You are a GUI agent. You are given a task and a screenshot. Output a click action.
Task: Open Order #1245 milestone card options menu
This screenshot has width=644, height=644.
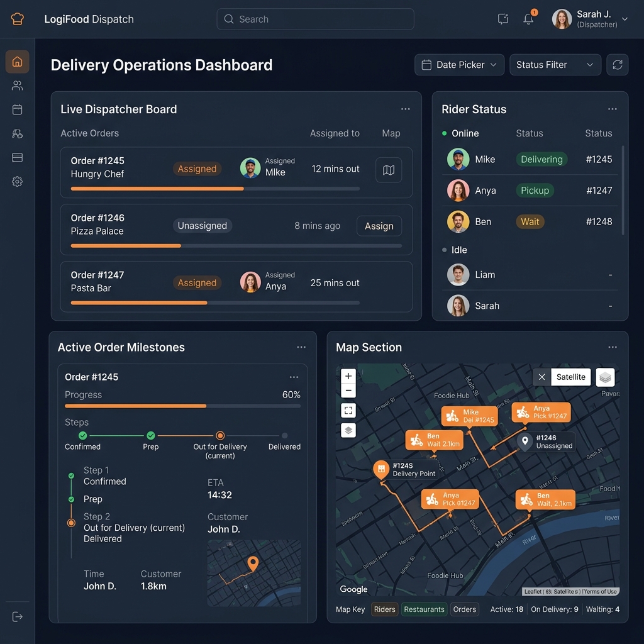coord(294,377)
